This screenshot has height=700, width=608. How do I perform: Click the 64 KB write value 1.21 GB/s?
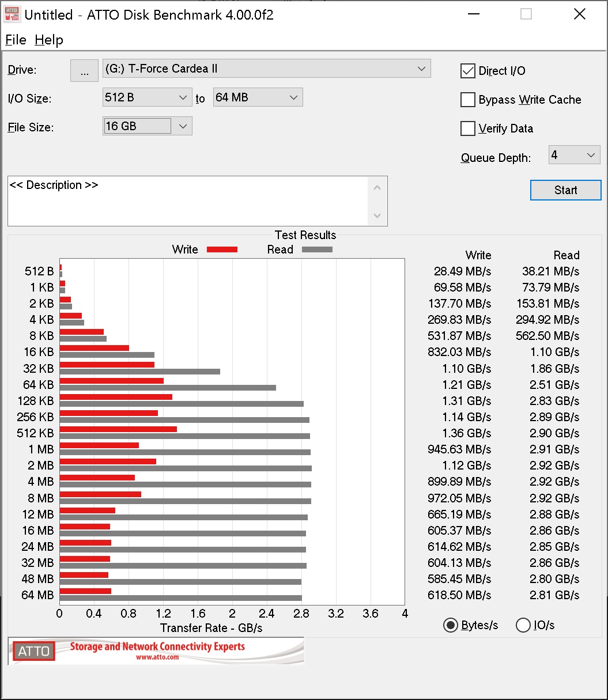[466, 384]
